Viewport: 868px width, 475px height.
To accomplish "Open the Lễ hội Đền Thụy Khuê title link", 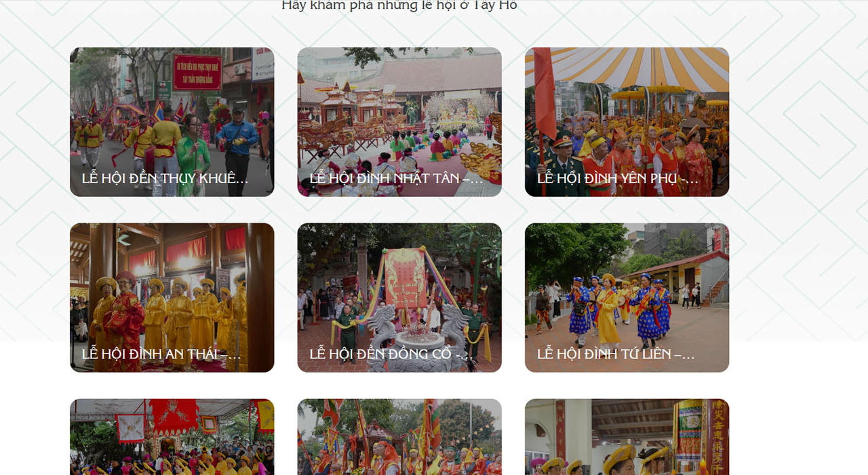I will coord(165,178).
